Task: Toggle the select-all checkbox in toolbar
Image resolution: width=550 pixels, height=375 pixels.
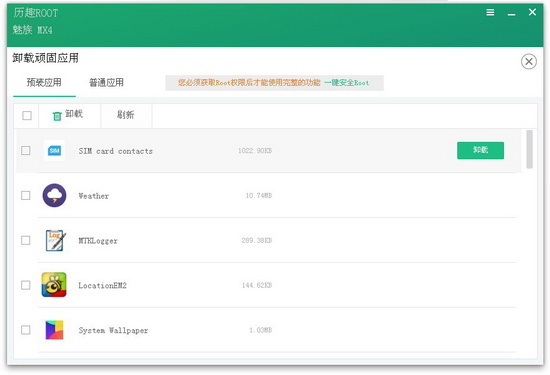Action: (27, 115)
